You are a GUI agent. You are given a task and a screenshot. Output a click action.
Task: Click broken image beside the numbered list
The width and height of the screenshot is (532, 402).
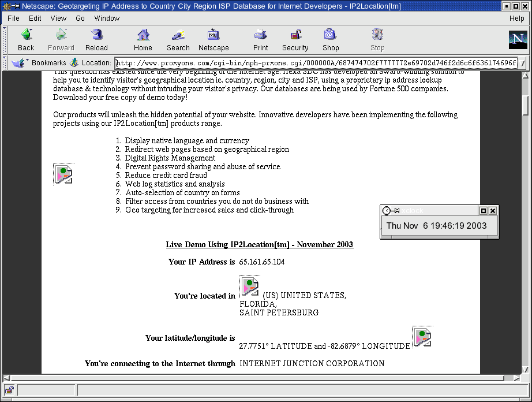64,174
